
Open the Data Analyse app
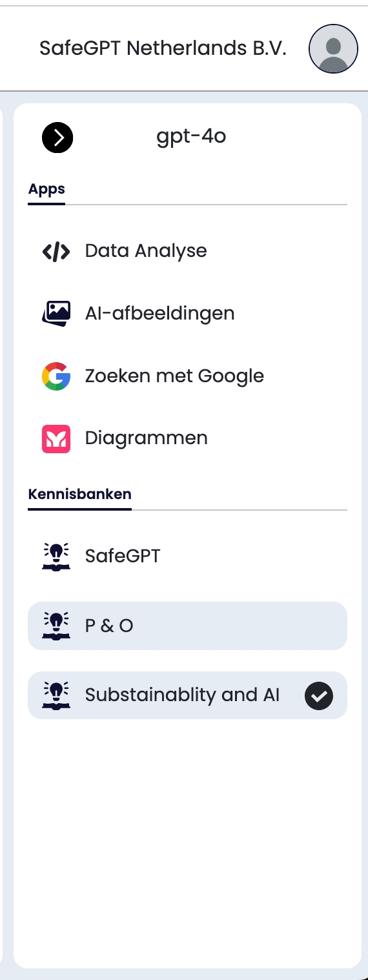tap(187, 251)
